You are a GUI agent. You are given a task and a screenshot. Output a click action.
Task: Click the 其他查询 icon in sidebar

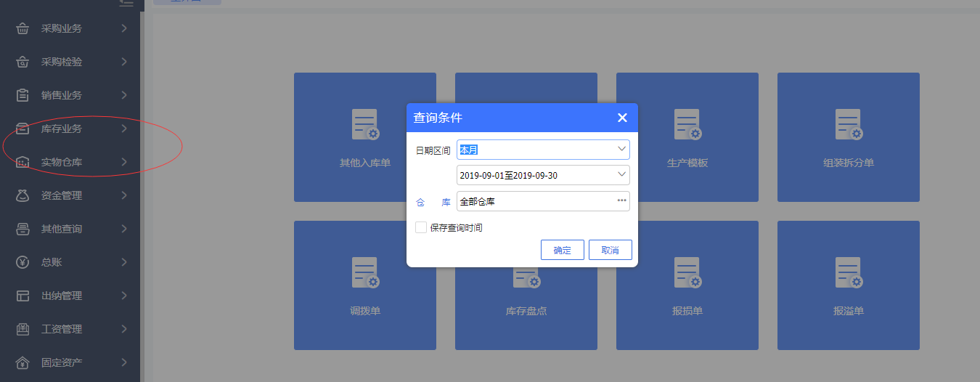pyautogui.click(x=23, y=229)
